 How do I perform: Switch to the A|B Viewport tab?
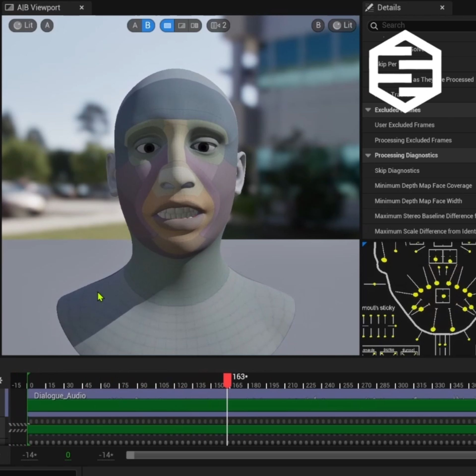[39, 8]
